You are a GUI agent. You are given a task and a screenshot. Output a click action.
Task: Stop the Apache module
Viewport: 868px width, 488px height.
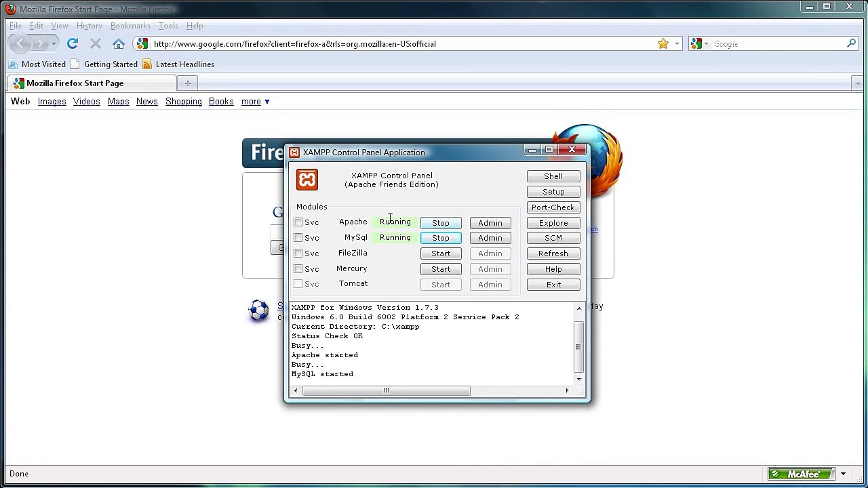(x=441, y=223)
